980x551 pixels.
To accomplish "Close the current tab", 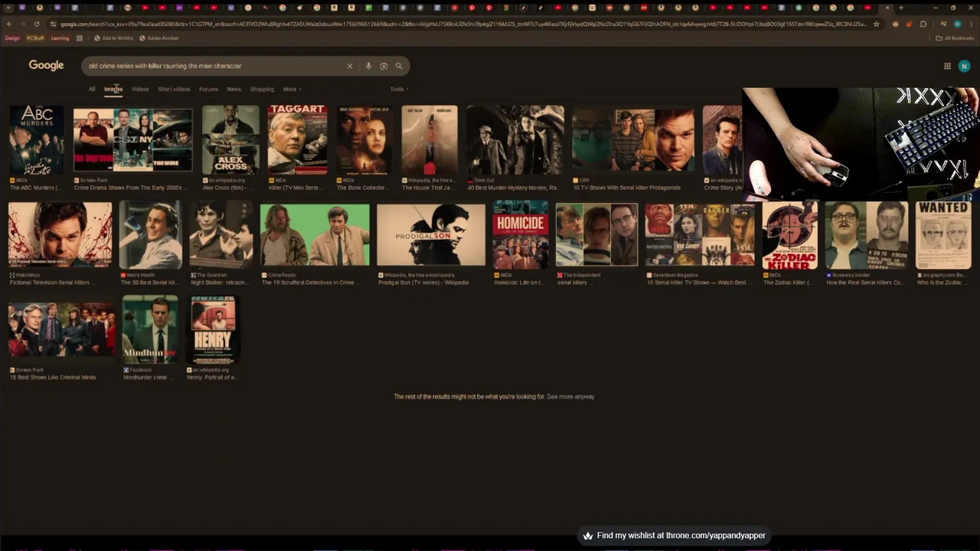I will click(x=887, y=8).
